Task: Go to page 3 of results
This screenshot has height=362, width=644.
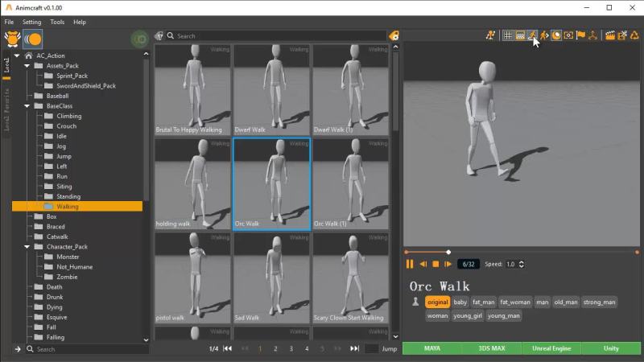Action: (x=291, y=349)
